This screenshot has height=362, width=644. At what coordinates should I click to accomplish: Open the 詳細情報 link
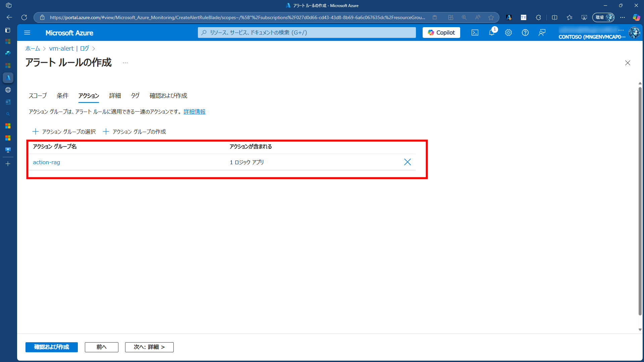pos(194,112)
